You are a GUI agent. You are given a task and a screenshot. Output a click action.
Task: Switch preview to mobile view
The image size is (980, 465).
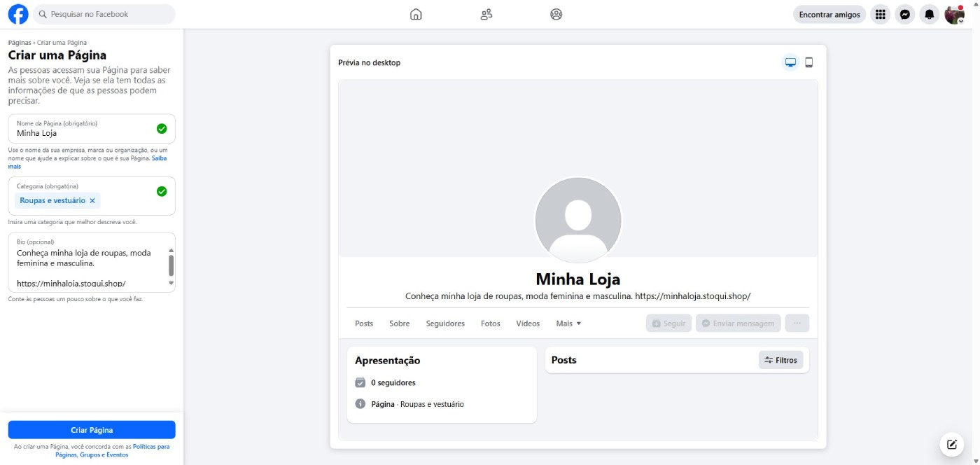809,62
